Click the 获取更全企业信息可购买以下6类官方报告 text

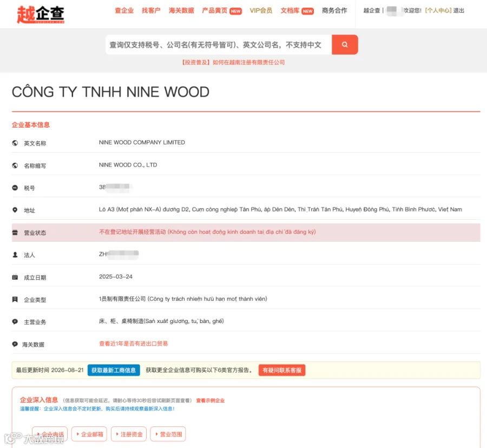click(199, 370)
